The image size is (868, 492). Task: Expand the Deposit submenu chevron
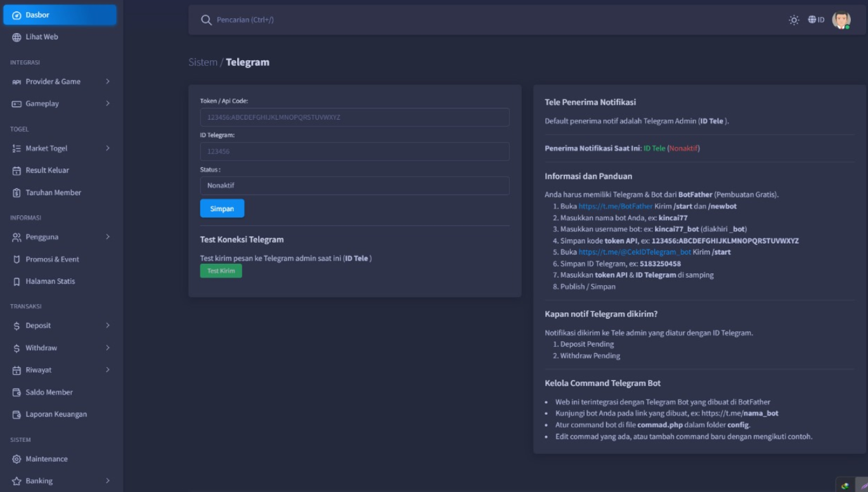108,325
